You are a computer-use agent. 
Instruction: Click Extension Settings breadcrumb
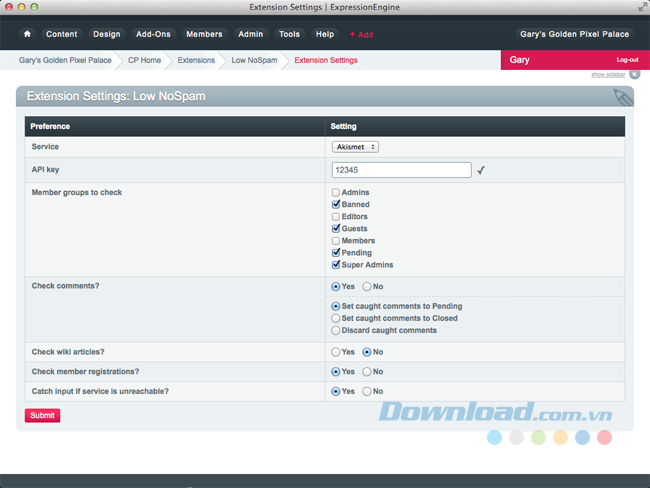coord(326,60)
